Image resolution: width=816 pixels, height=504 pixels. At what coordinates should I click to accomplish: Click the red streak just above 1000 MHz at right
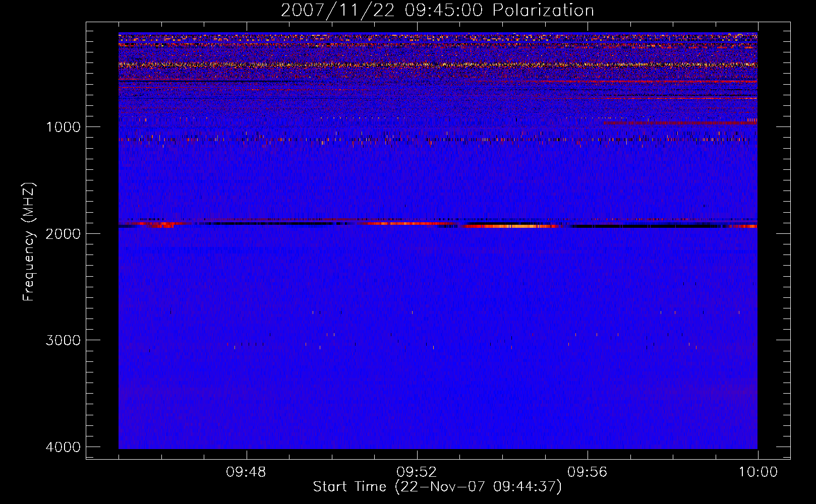(x=680, y=123)
